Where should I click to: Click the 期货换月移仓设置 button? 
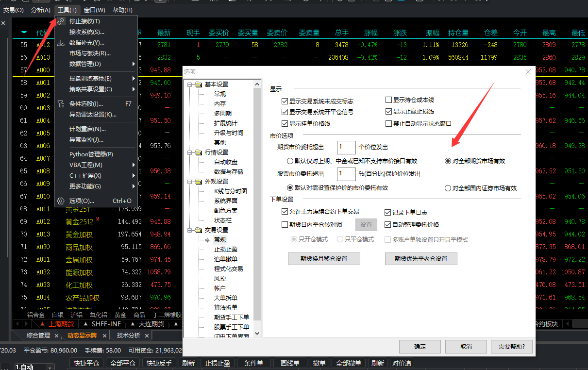324,259
